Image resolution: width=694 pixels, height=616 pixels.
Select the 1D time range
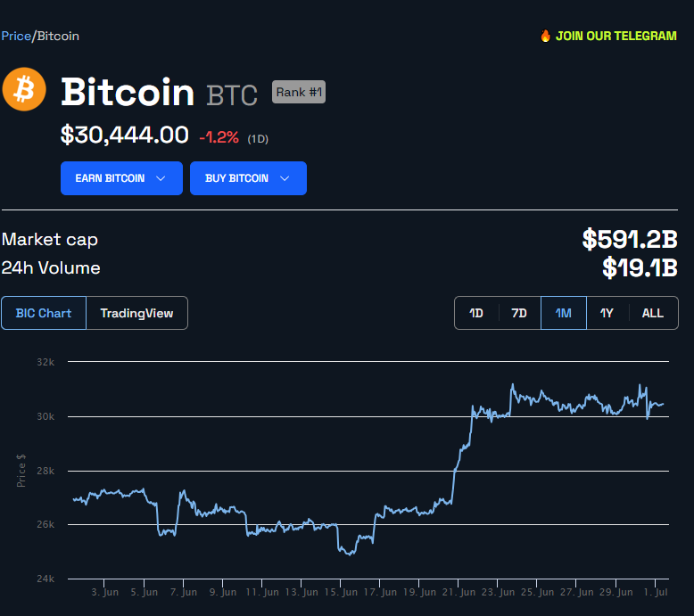[476, 313]
